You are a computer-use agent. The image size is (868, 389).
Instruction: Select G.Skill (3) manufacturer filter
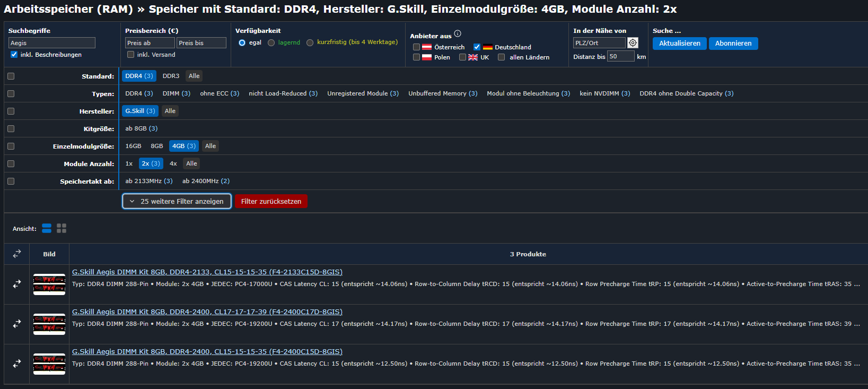(x=140, y=111)
